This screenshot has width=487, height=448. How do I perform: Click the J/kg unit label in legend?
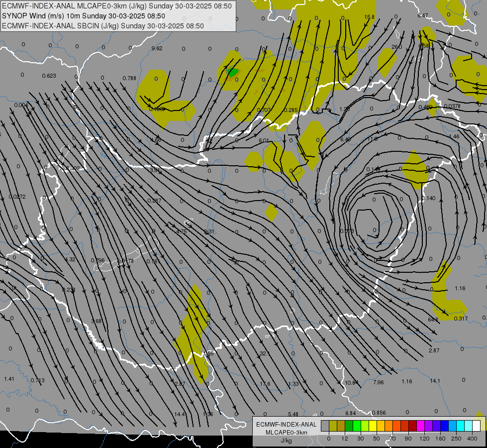(x=287, y=441)
